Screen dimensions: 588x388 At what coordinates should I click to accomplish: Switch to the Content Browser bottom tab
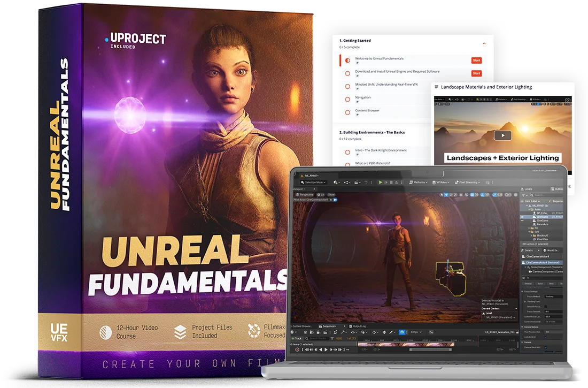pyautogui.click(x=301, y=326)
